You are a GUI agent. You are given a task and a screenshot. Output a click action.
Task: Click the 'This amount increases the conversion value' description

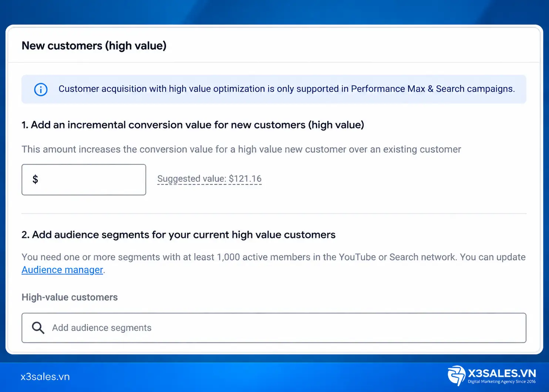coord(241,149)
